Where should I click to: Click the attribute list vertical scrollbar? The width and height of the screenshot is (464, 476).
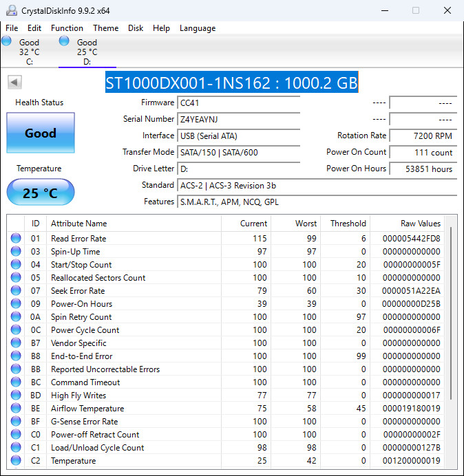click(451, 313)
